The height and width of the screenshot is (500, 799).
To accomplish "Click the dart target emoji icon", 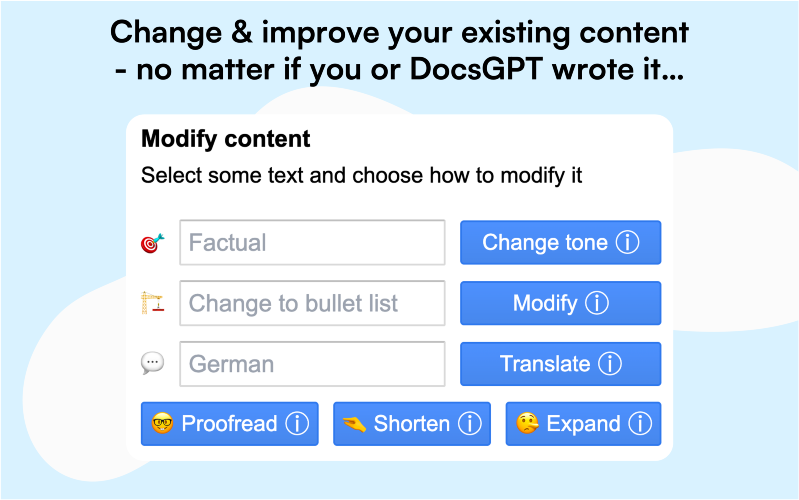I will 152,243.
